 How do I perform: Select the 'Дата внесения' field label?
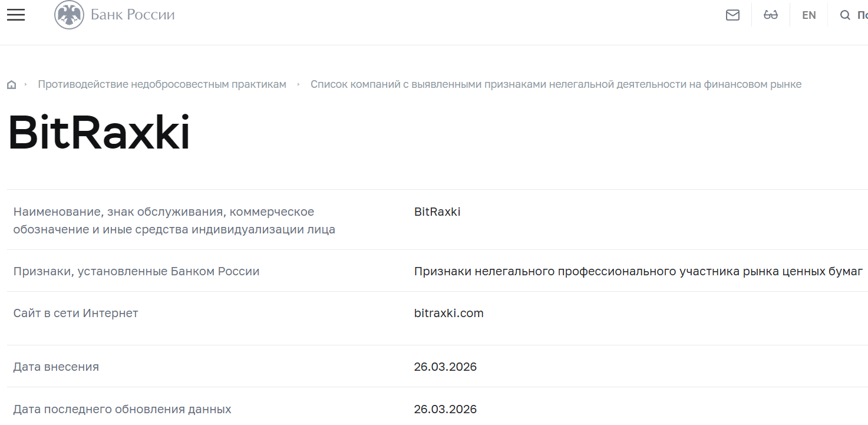(55, 367)
